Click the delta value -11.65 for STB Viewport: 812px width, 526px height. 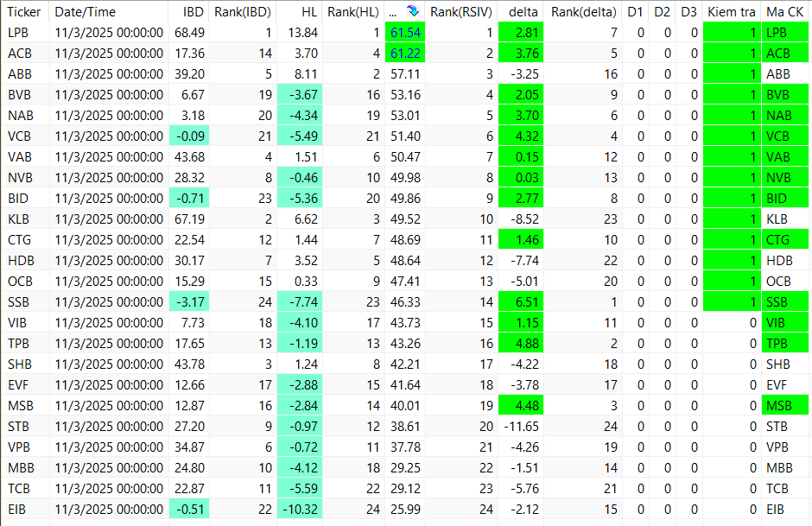pyautogui.click(x=521, y=426)
